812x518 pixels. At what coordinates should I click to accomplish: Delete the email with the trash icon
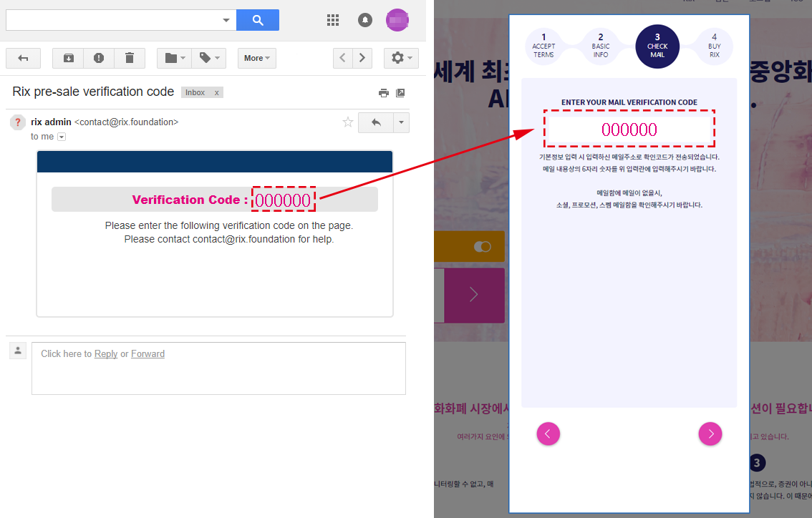tap(129, 58)
